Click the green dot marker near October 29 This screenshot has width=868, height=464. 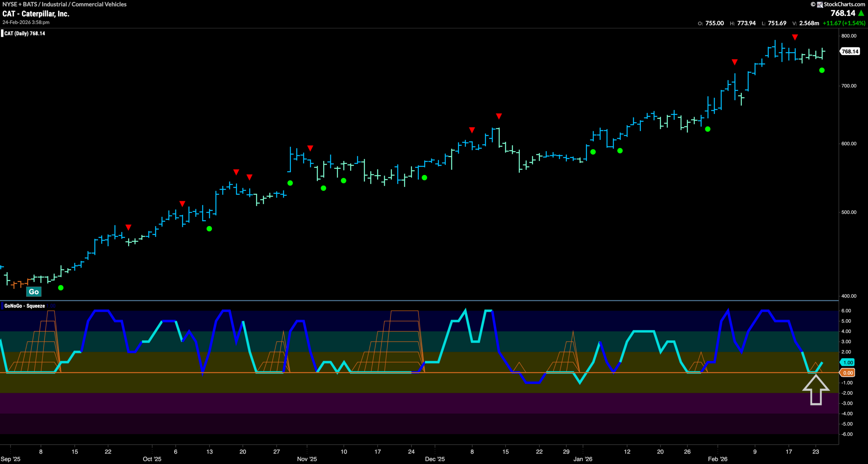tap(290, 183)
